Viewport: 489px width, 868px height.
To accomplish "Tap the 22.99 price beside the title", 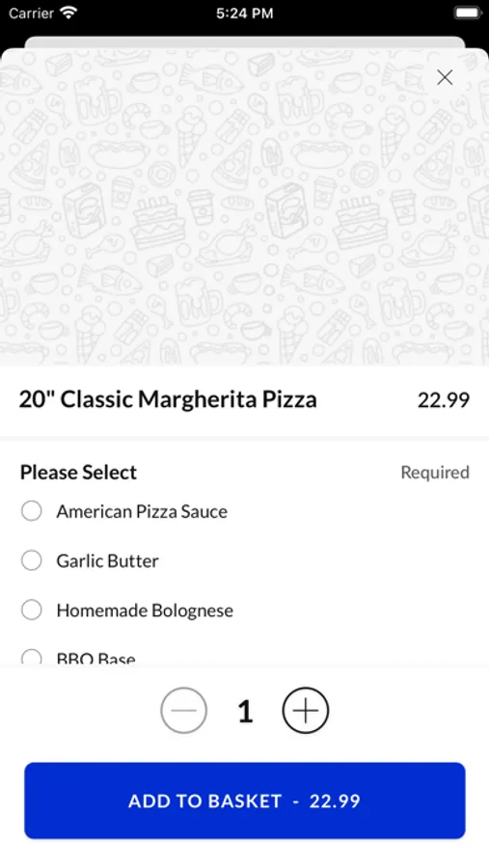I will point(444,399).
